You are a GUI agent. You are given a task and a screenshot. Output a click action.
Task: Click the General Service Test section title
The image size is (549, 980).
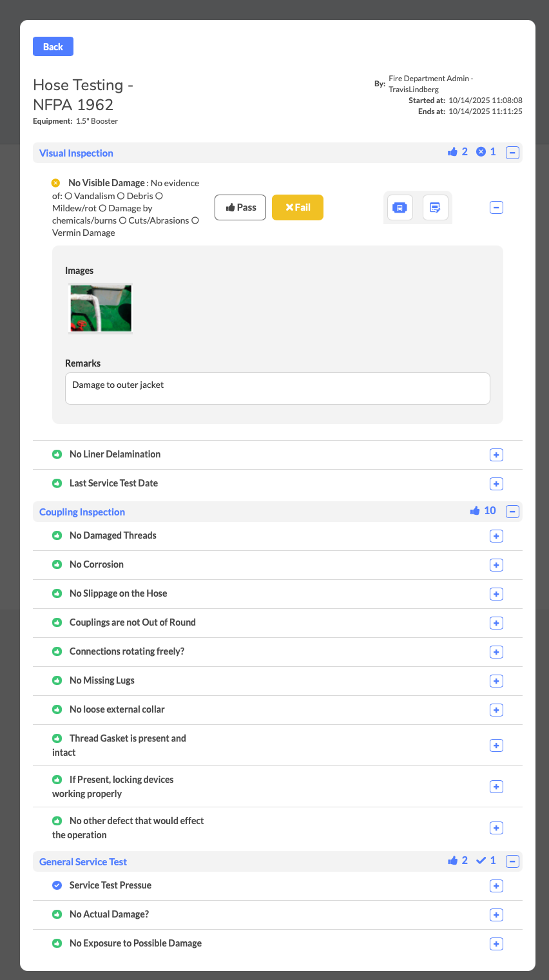tap(83, 862)
